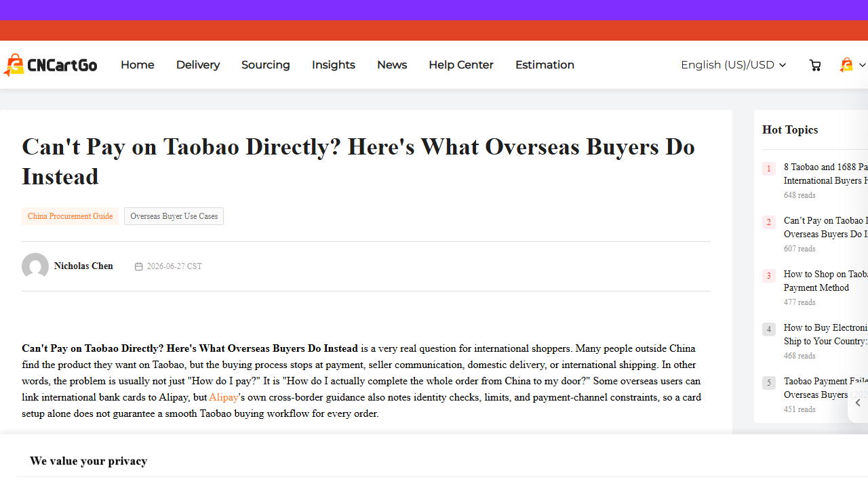Collapse the side panel with the arrow
This screenshot has width=868, height=488.
(858, 403)
